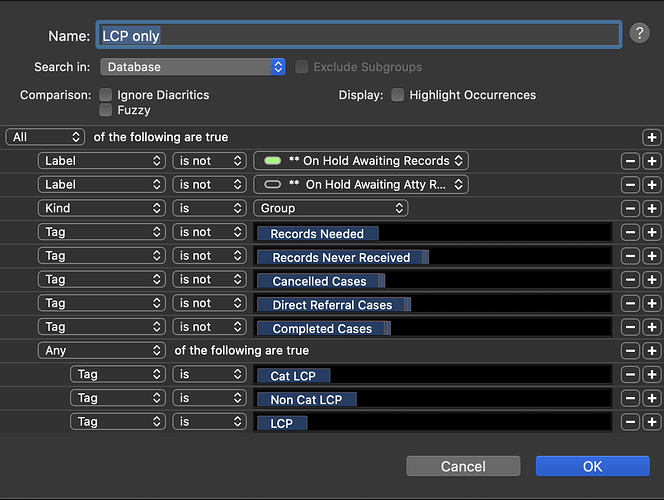This screenshot has width=664, height=500.
Task: Remove the Cat LCP tag condition
Action: coord(630,374)
